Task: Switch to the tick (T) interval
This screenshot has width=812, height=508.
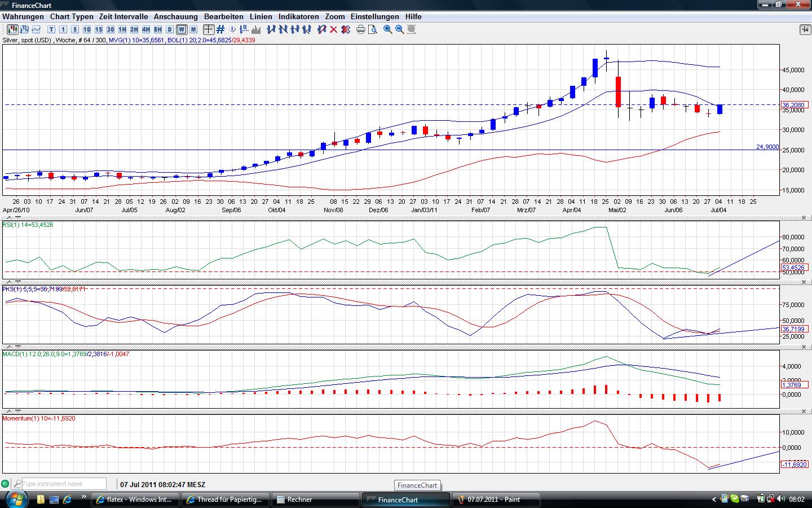Action: 51,29
